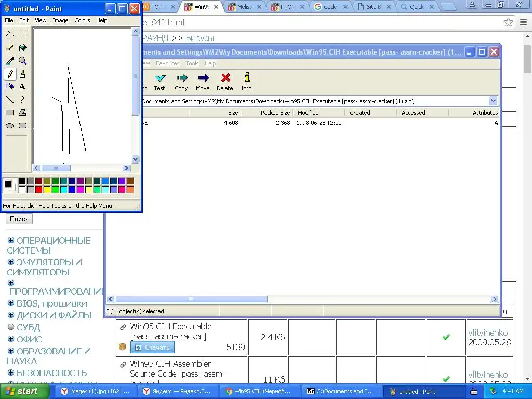Open the Help menu in Paint
This screenshot has width=532, height=399.
(x=101, y=20)
